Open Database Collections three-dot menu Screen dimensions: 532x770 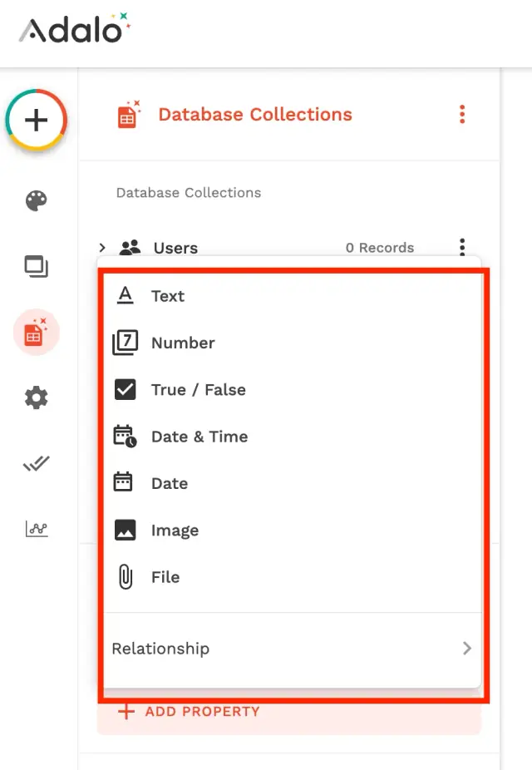(462, 115)
